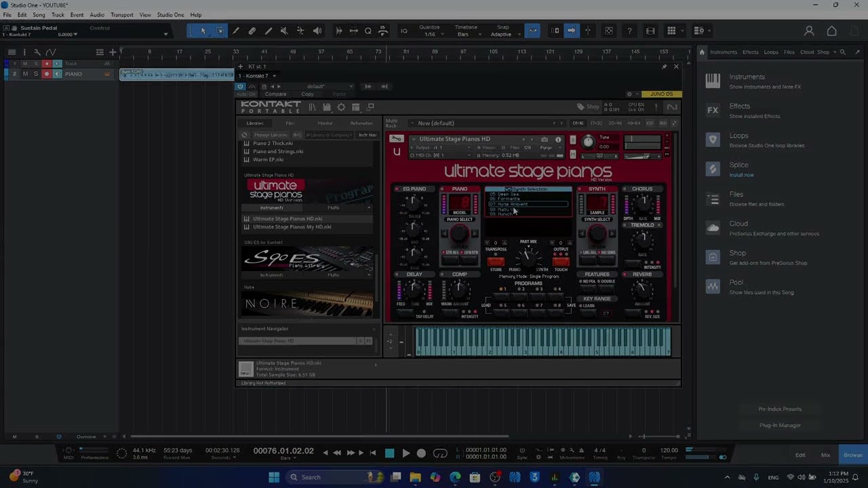Switch to browser Loops tab
This screenshot has height=488, width=868.
[x=771, y=52]
